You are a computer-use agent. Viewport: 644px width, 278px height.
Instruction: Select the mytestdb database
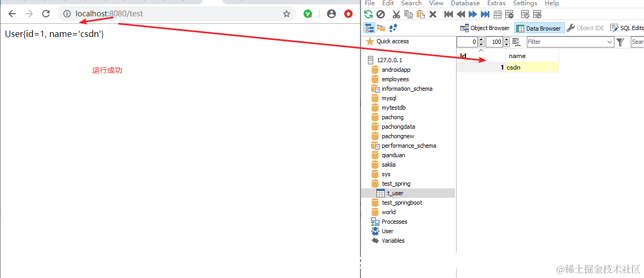393,108
